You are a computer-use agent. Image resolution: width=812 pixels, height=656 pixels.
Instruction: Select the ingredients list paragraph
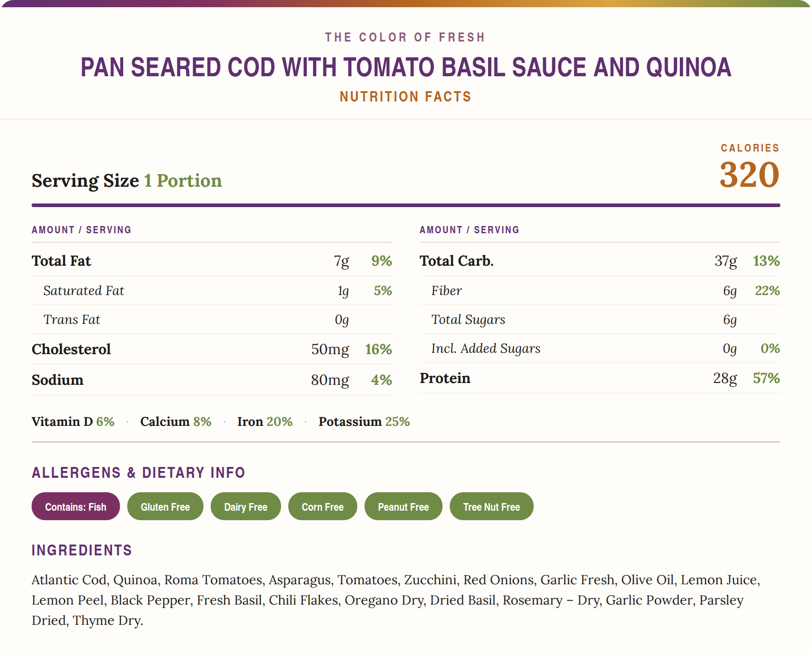pyautogui.click(x=396, y=600)
